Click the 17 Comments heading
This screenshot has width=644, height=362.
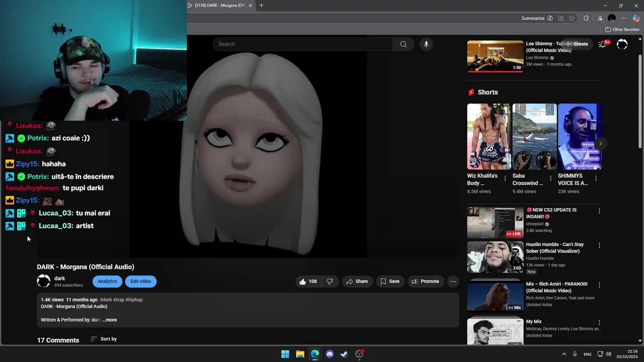coord(58,340)
